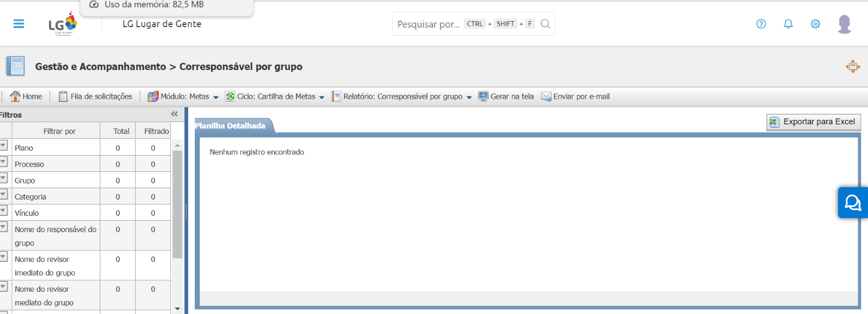This screenshot has width=868, height=314.
Task: Click the filter list scrollbar down arrow
Action: point(177,309)
